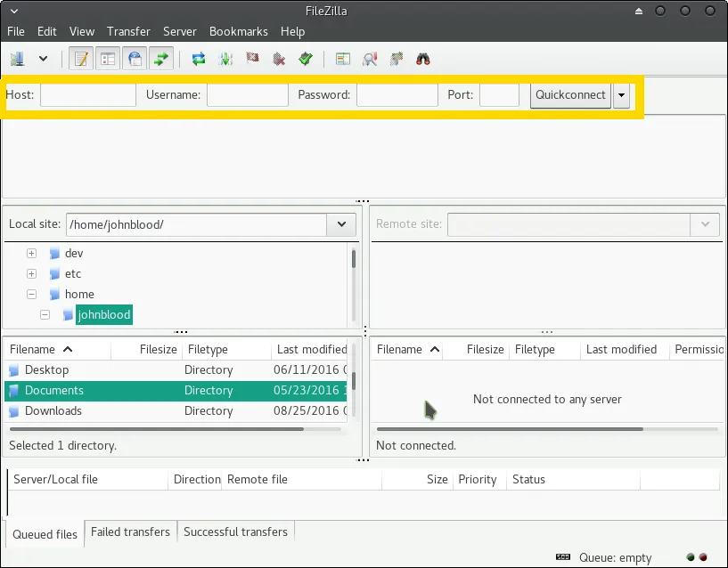Screen dimensions: 728x568
Task: Click the local file list horizontal scrollbar
Action: (156, 428)
